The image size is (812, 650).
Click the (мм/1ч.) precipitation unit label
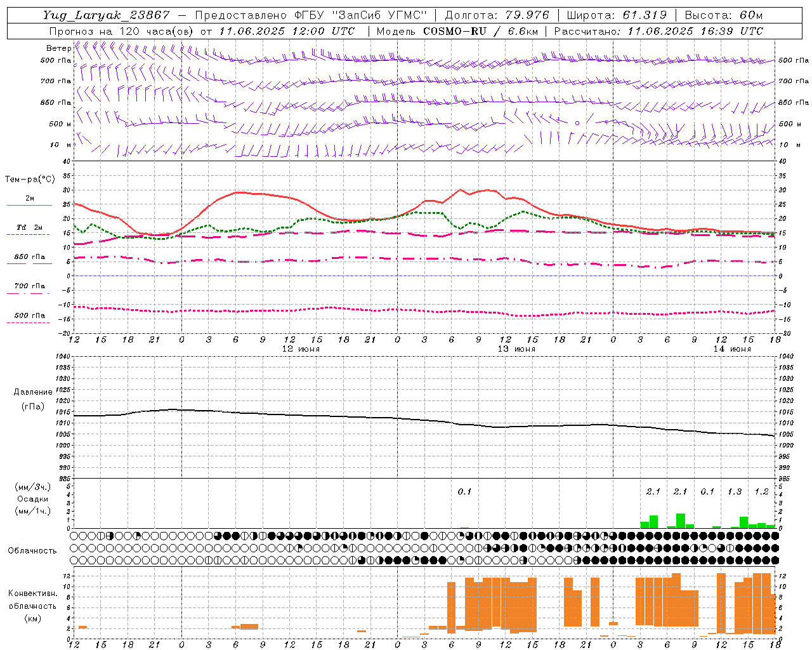[x=33, y=511]
